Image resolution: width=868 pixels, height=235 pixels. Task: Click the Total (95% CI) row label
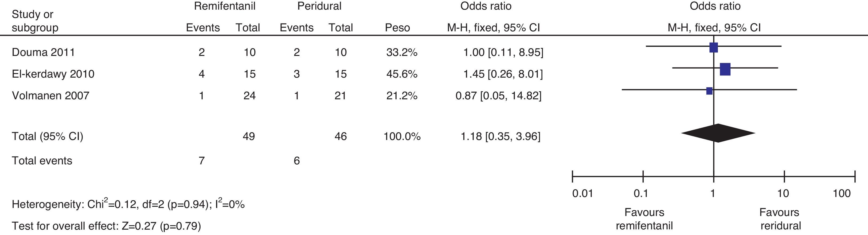(48, 137)
